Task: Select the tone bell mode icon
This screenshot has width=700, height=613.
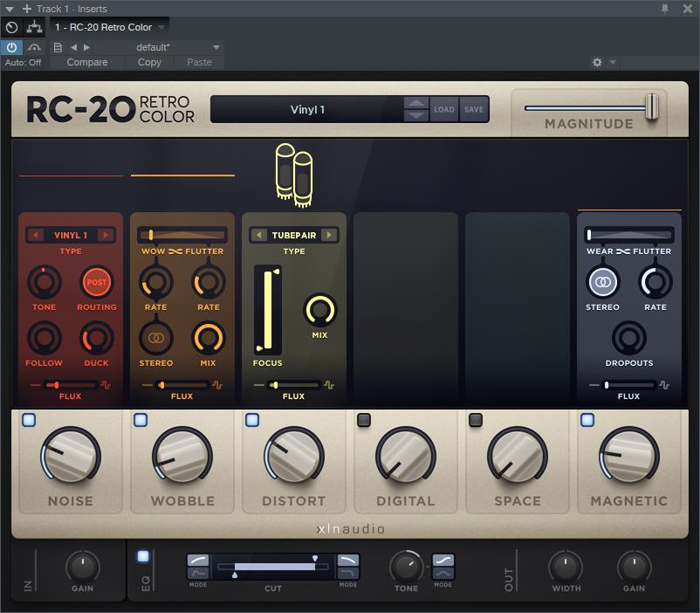Action: point(443,573)
